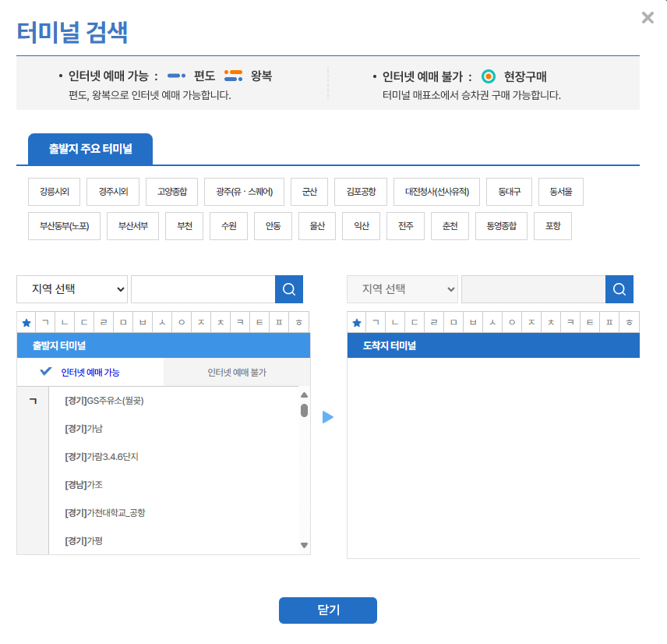This screenshot has width=667, height=644.
Task: Select the star favorites filter on arrival list
Action: 356,321
